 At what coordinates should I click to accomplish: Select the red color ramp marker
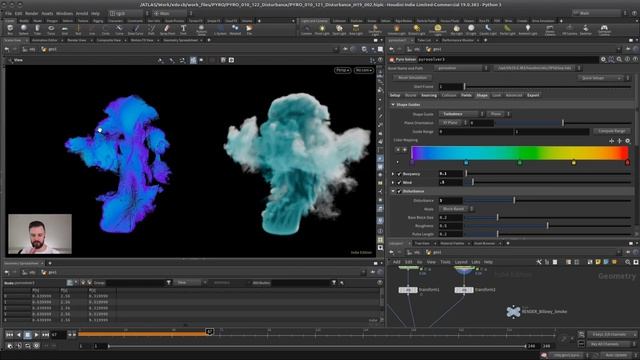[627, 162]
